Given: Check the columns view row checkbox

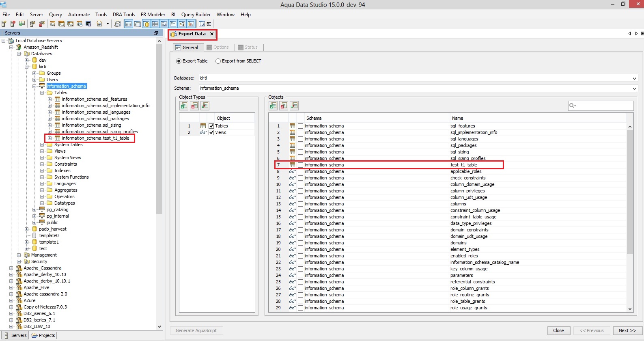Looking at the screenshot, I should (x=301, y=204).
